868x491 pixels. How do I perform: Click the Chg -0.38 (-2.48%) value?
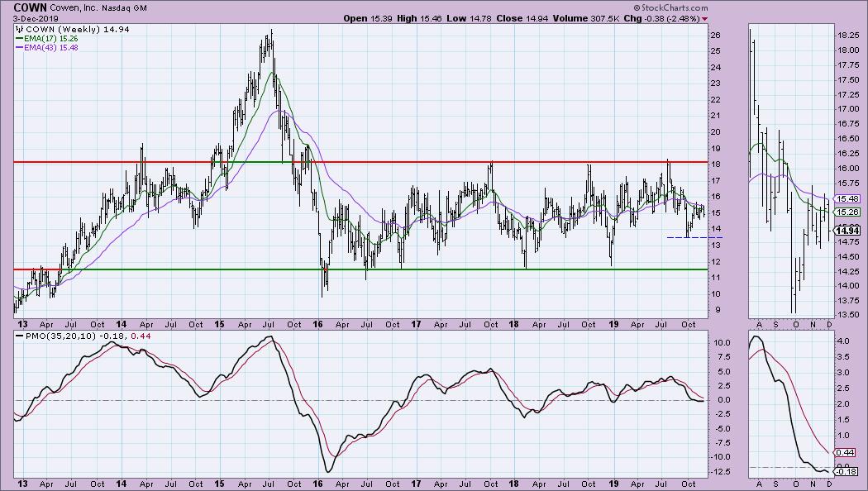pyautogui.click(x=661, y=18)
